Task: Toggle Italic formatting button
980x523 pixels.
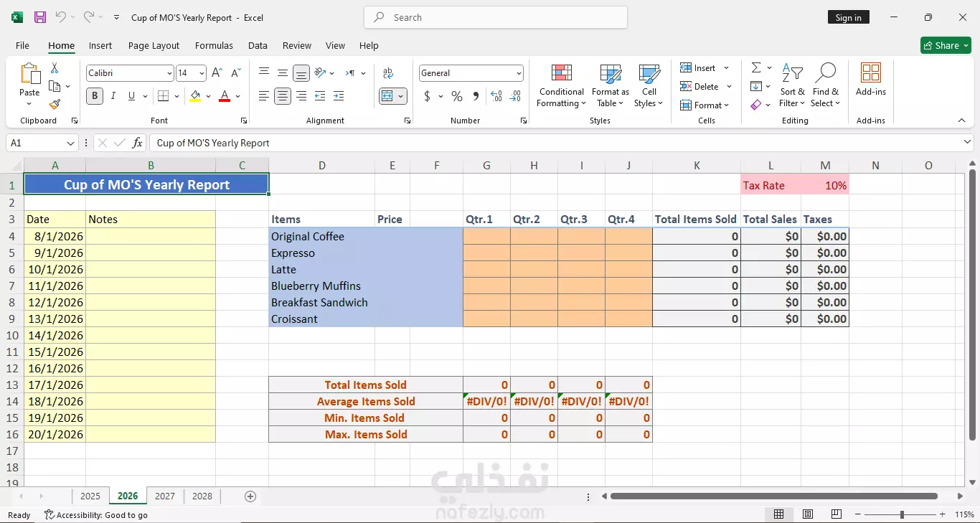Action: 113,96
